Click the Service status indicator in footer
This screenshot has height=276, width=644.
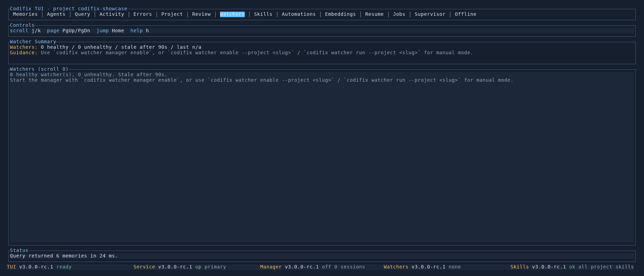coord(180,267)
